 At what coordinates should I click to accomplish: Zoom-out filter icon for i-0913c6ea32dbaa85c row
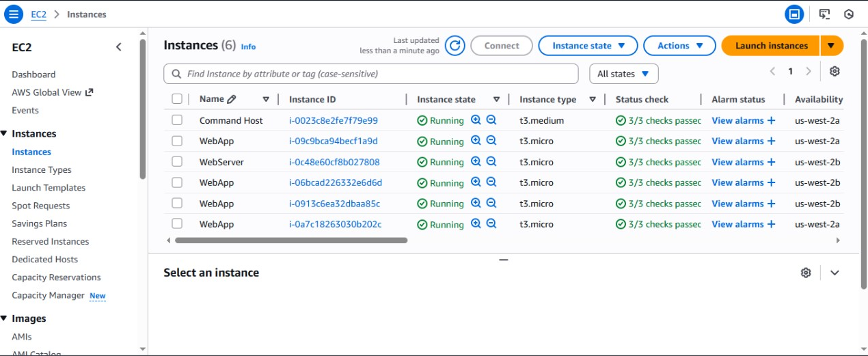(x=491, y=204)
